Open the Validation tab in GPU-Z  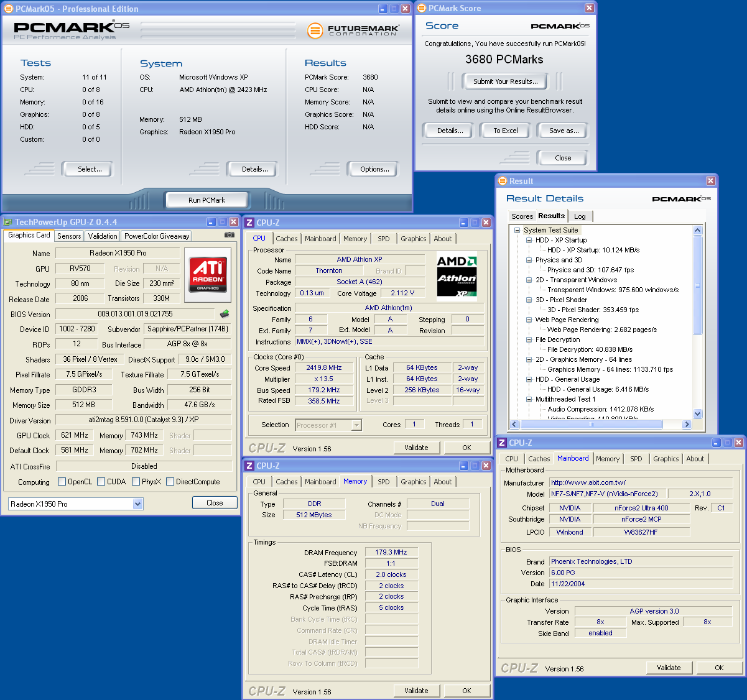[103, 236]
